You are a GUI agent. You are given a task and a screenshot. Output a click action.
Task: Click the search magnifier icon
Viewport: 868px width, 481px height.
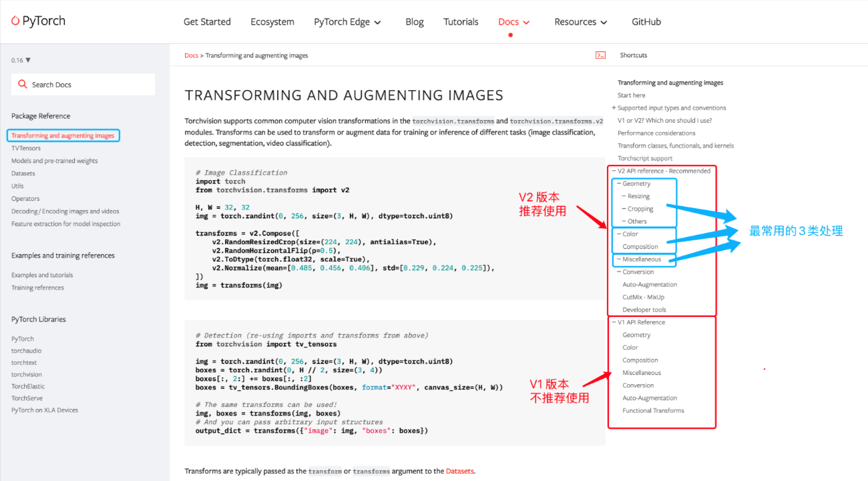tap(23, 85)
